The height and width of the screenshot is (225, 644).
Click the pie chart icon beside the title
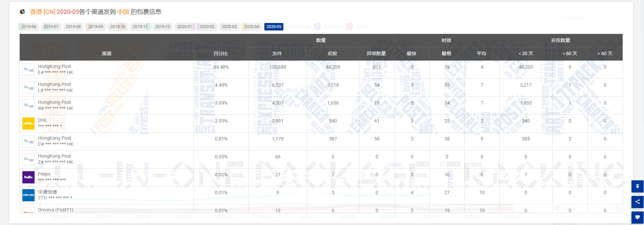(x=22, y=12)
